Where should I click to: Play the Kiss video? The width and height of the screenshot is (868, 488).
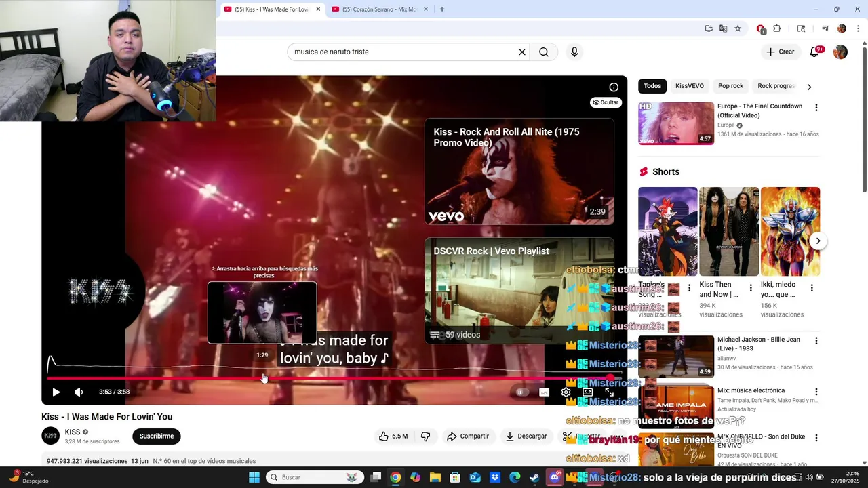56,392
